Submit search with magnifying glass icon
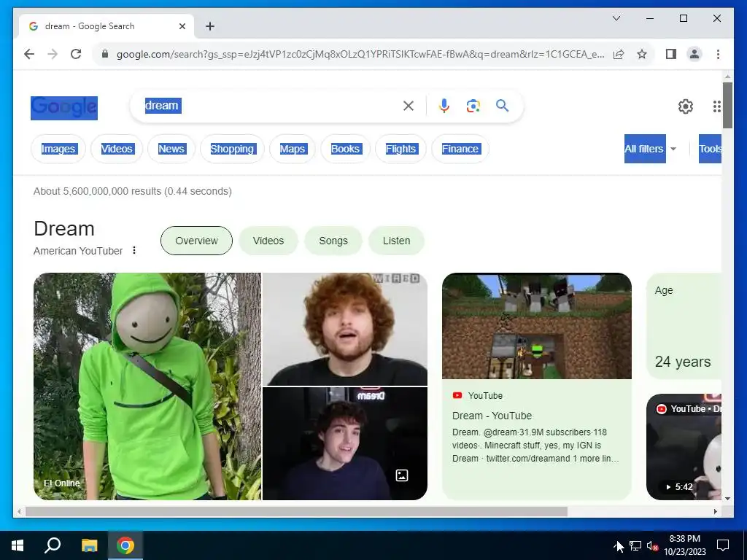Image resolution: width=747 pixels, height=560 pixels. [502, 106]
